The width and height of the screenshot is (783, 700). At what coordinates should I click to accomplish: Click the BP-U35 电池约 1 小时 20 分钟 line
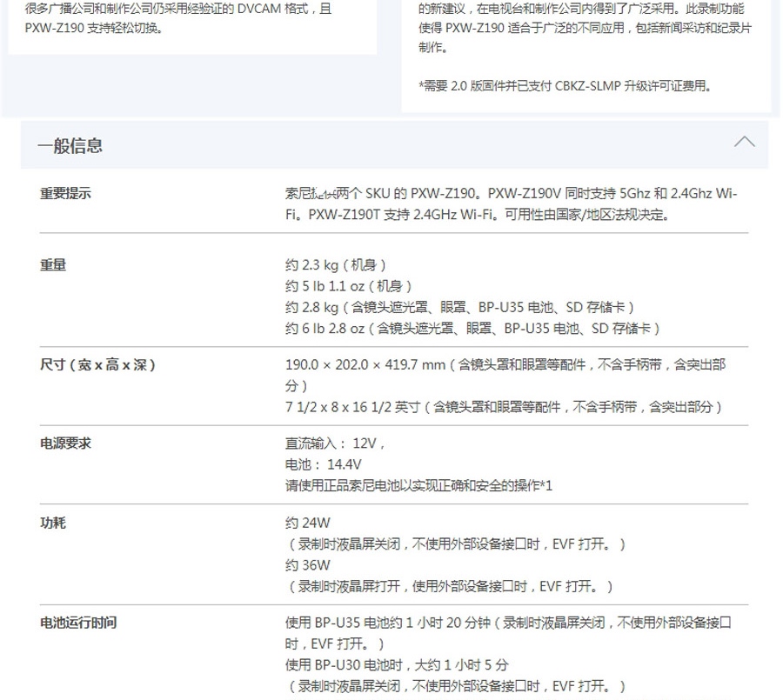click(x=508, y=623)
